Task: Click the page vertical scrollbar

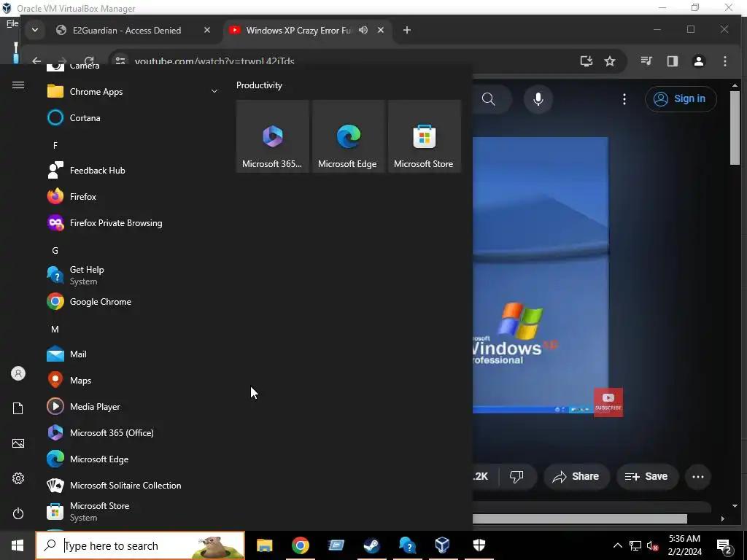Action: 735,128
